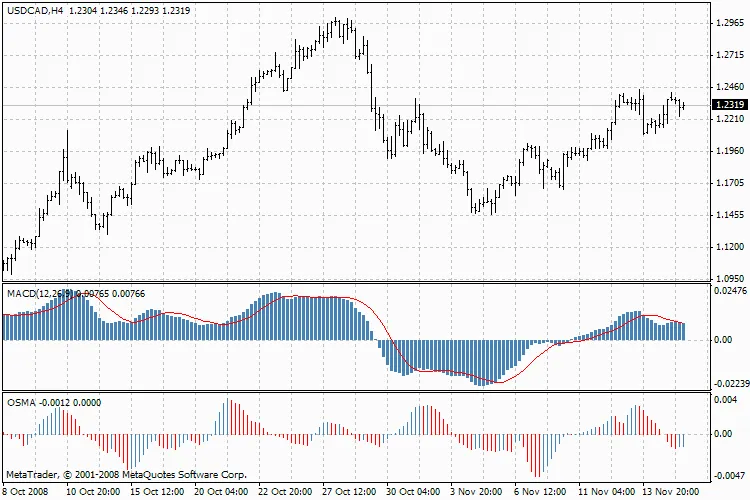Click the 1.1455 price axis label
Viewport: 750px width, 500px height.
coord(728,215)
